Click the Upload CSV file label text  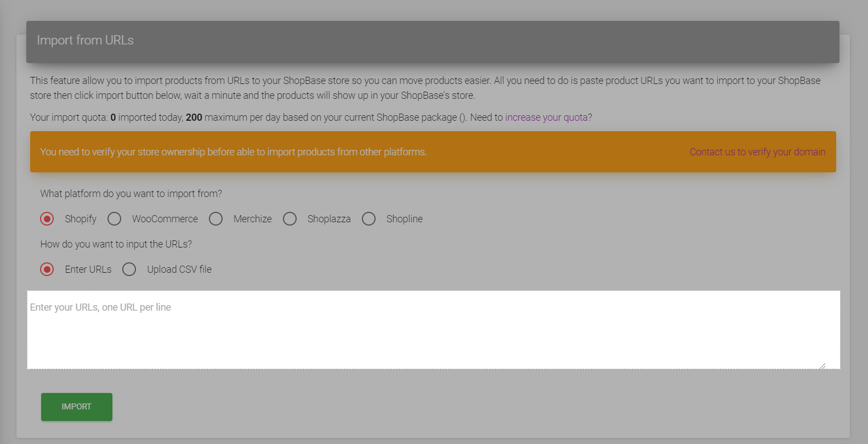pos(179,269)
